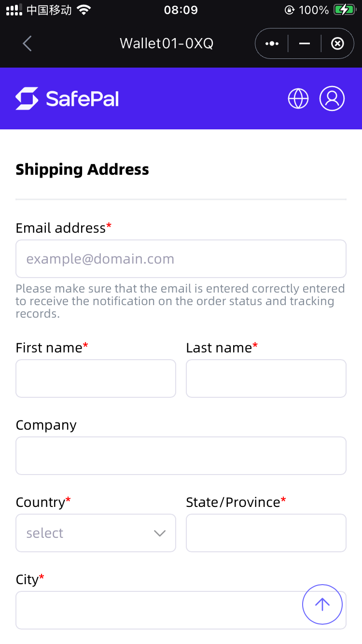Expand the Country select dropdown

pos(96,533)
